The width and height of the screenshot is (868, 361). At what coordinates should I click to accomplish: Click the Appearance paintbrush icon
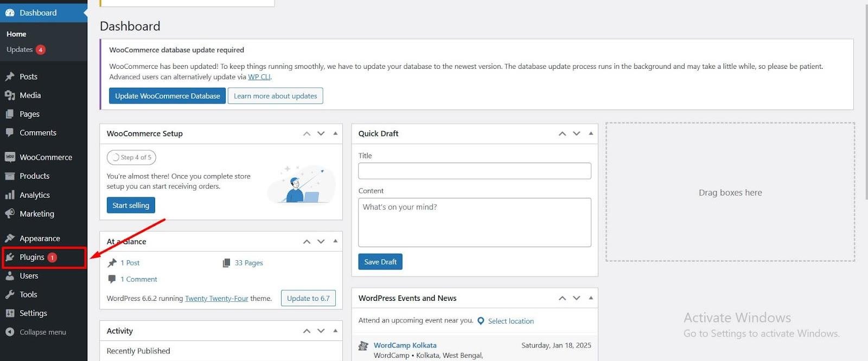pos(10,238)
